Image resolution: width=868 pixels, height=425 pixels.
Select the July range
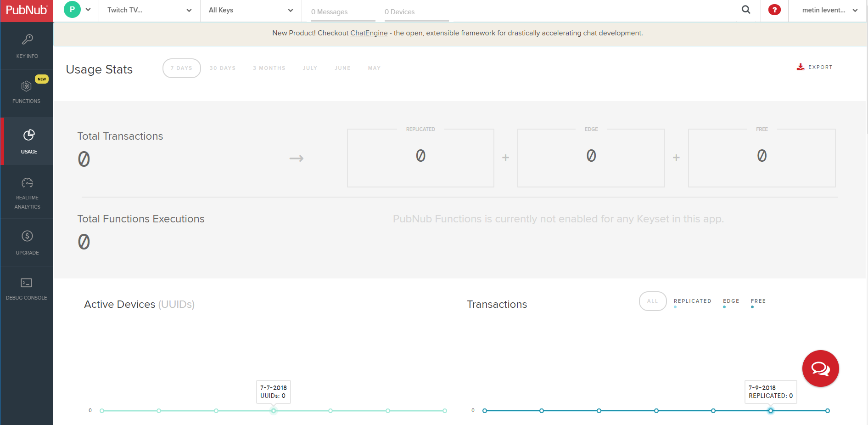[x=310, y=68]
